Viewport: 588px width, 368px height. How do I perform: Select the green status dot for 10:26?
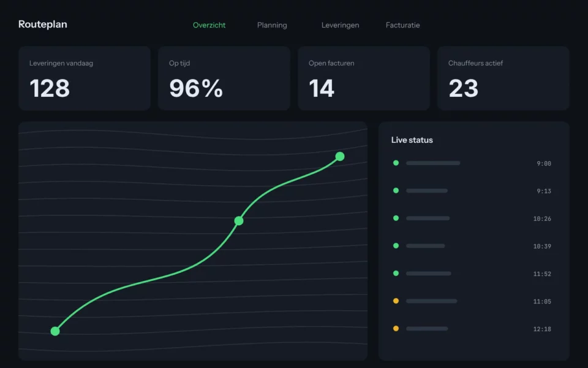point(396,218)
